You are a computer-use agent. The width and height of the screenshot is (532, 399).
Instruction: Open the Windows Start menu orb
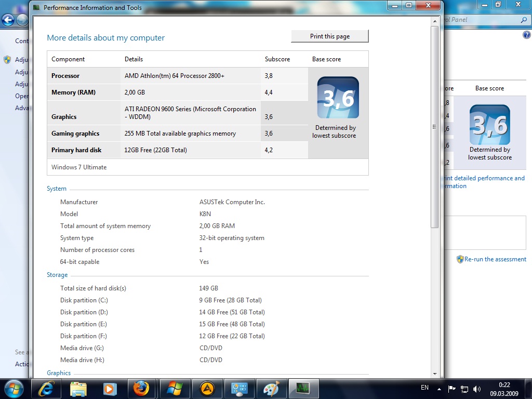(14, 389)
